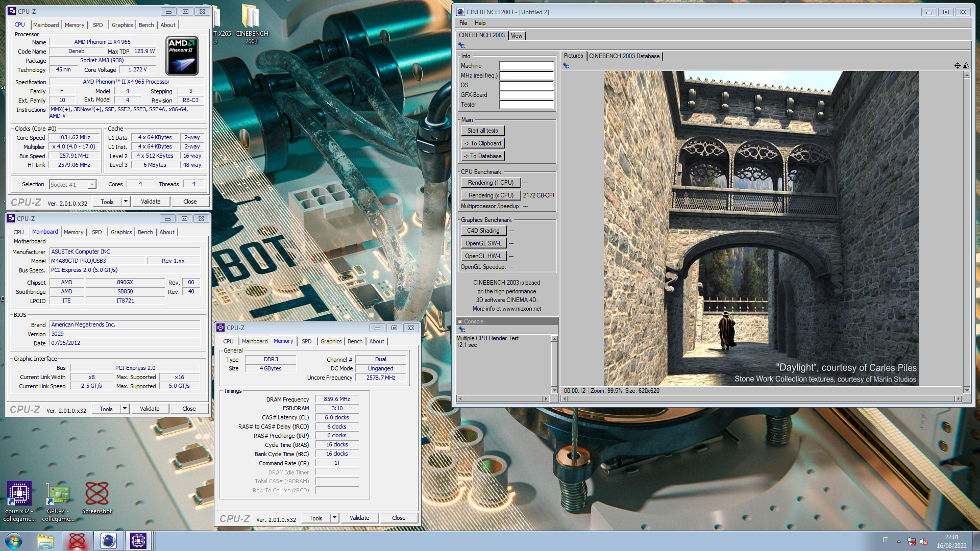The height and width of the screenshot is (551, 980).
Task: Click the IT language indicator in taskbar
Action: tap(885, 540)
